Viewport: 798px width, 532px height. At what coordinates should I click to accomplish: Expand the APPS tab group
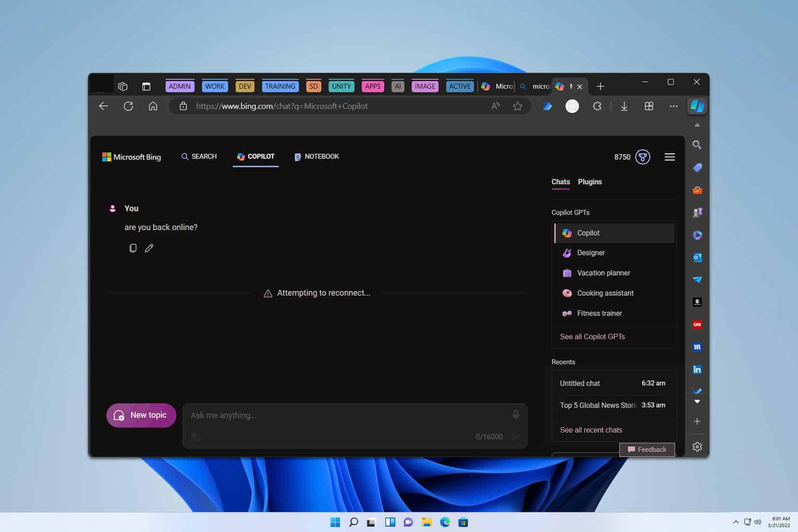coord(373,86)
